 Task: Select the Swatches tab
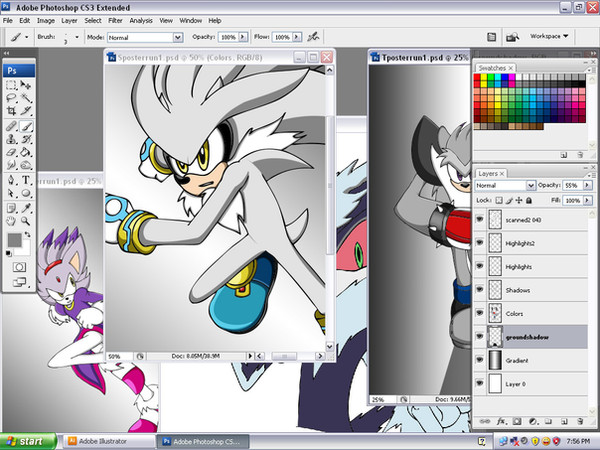tap(495, 68)
